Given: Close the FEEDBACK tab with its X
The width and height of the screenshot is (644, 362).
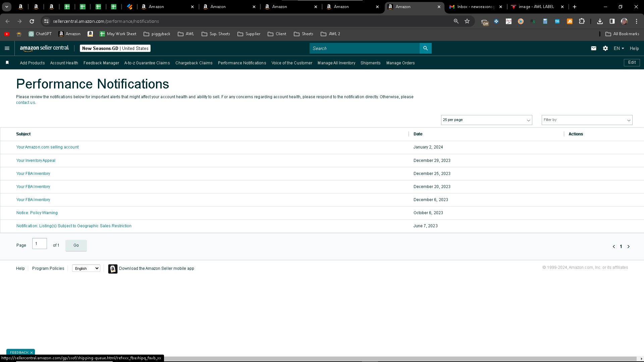Looking at the screenshot, I should tap(32, 353).
